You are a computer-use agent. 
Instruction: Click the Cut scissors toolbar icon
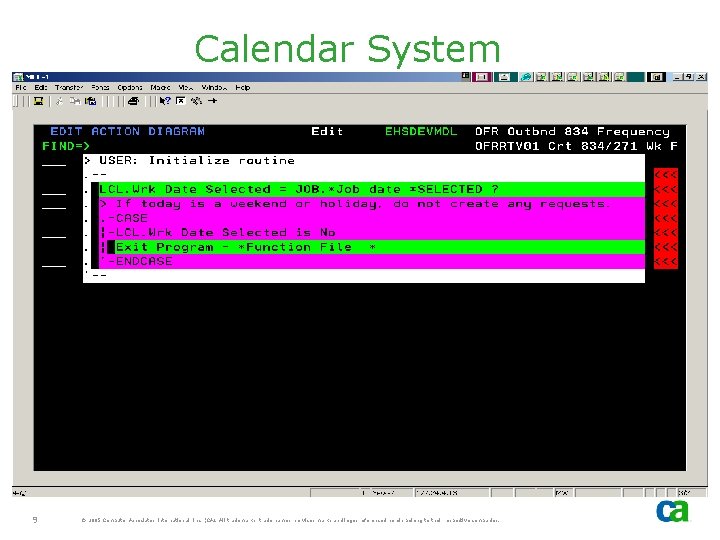[59, 101]
